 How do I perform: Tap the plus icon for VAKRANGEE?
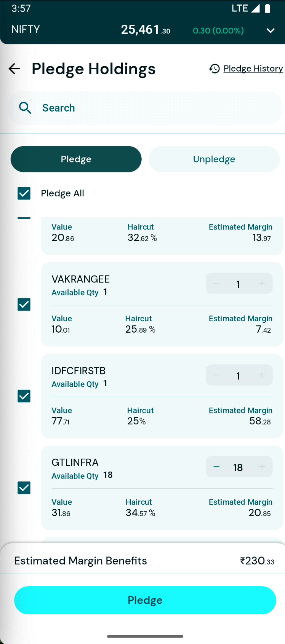pos(262,284)
